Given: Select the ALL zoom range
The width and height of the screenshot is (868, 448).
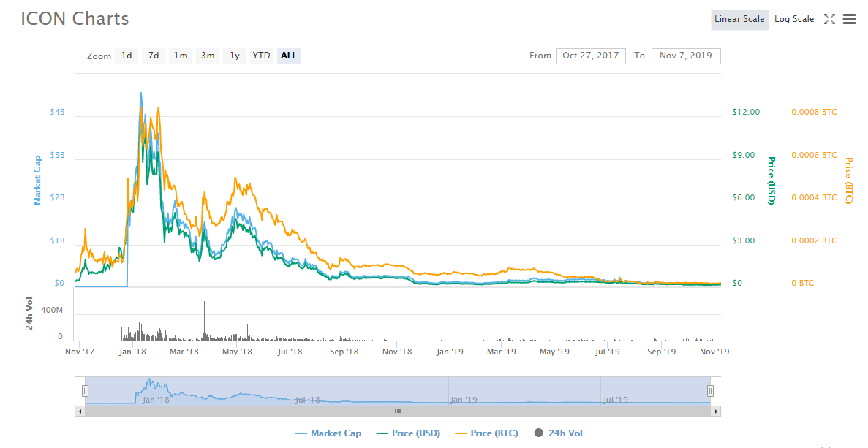Looking at the screenshot, I should 289,56.
